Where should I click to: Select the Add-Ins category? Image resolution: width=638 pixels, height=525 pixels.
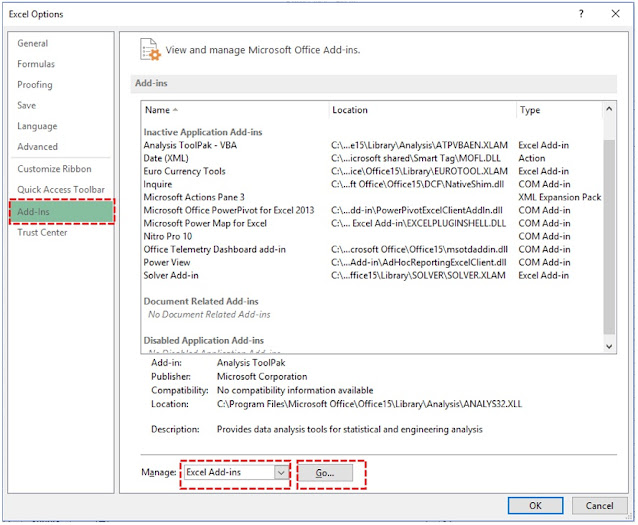click(62, 212)
